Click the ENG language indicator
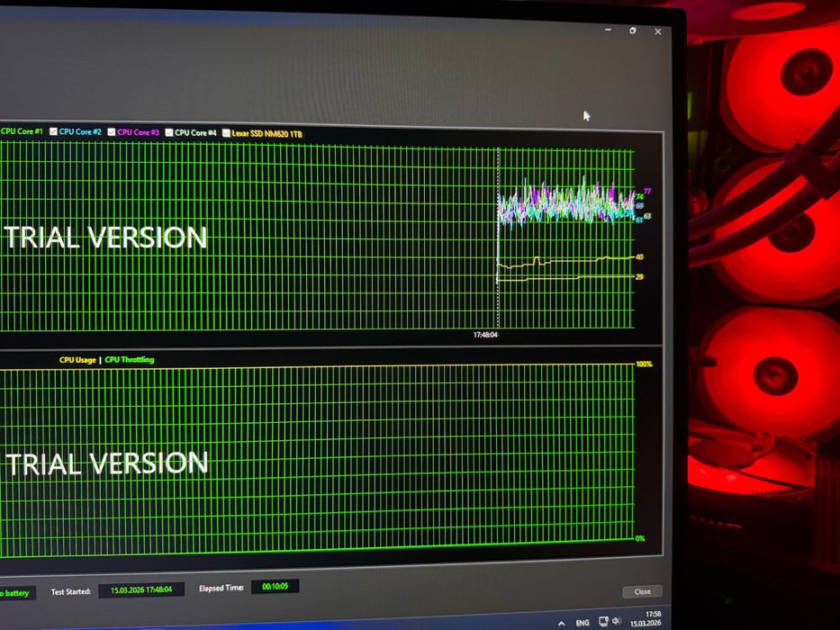Viewport: 840px width, 630px height. coord(583,623)
